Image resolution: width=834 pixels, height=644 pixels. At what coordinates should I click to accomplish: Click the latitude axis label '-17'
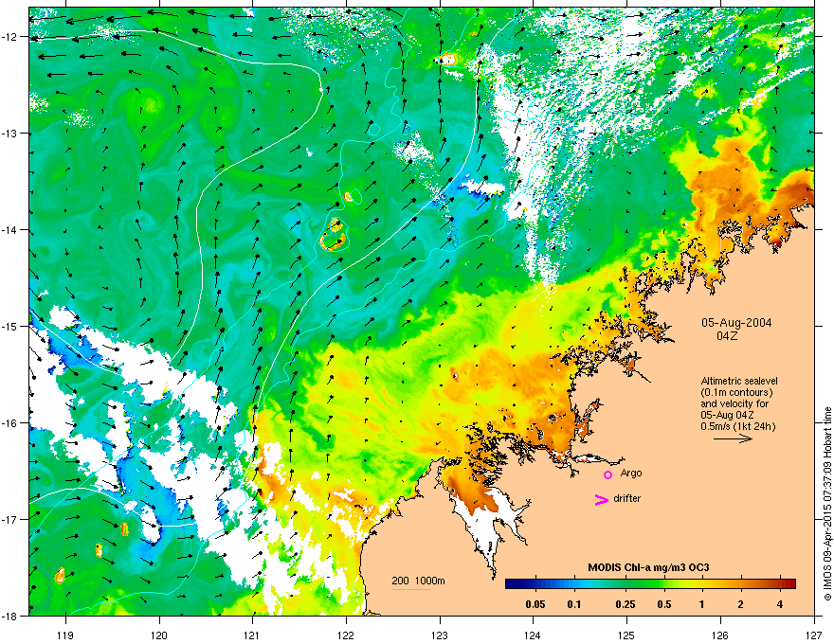coord(10,519)
